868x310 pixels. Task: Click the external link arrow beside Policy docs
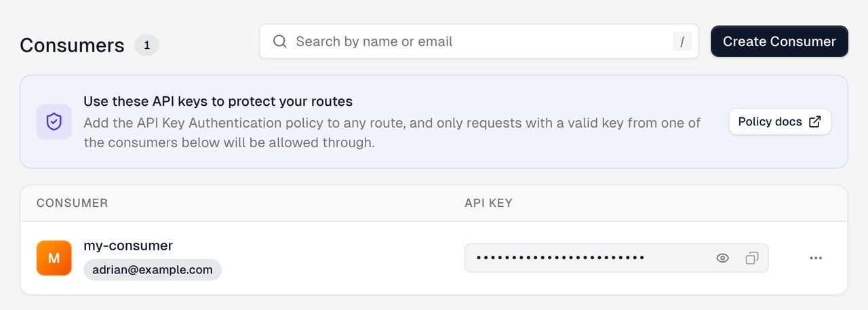[x=815, y=121]
